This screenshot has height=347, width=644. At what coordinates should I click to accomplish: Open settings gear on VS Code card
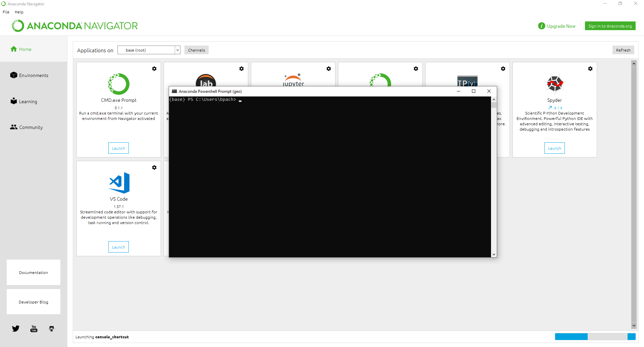tap(154, 167)
